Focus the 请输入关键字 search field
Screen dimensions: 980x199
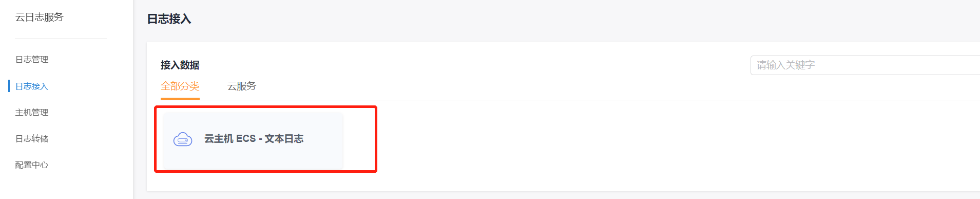(865, 65)
